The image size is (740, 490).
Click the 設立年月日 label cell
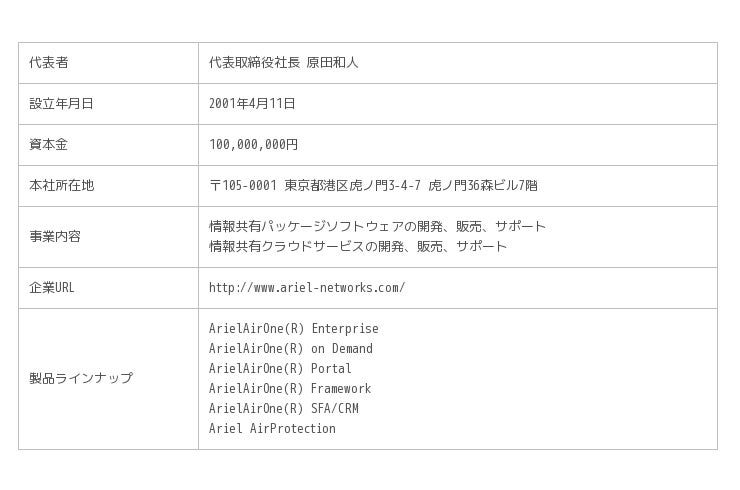pyautogui.click(x=61, y=104)
